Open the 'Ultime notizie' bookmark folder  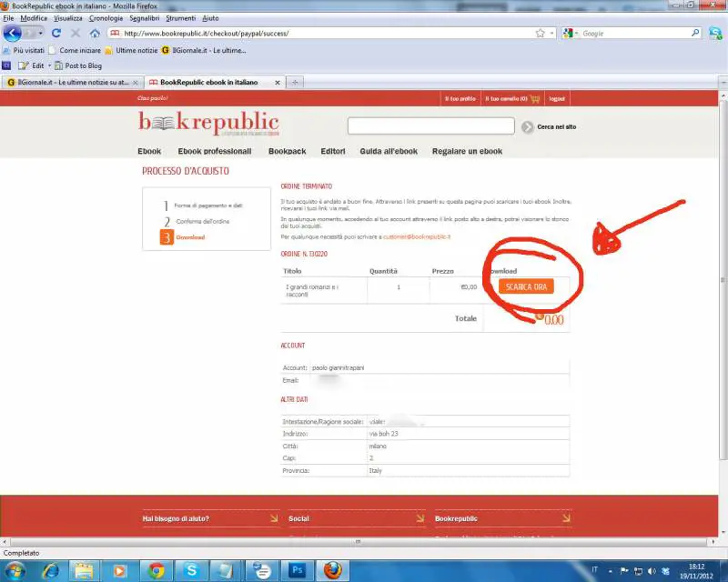(x=131, y=50)
